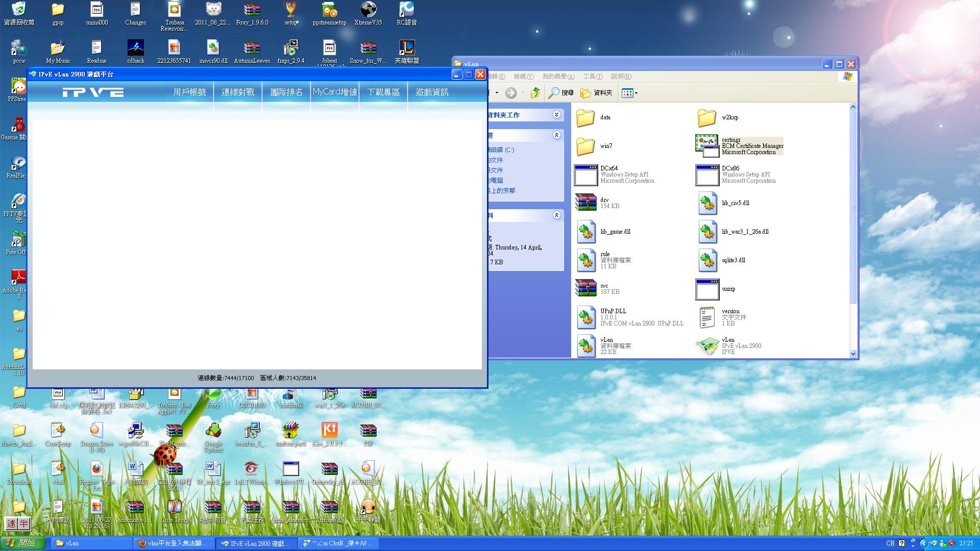Select the certmgr ECM Certificate Manager file
The height and width of the screenshot is (551, 980).
pos(707,146)
